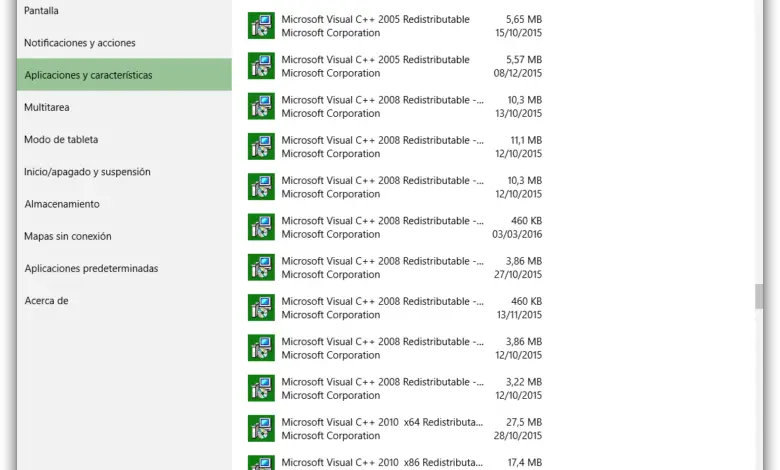Viewport: 780px width, 470px height.
Task: Click the date 08/12/2015
Action: (x=517, y=73)
